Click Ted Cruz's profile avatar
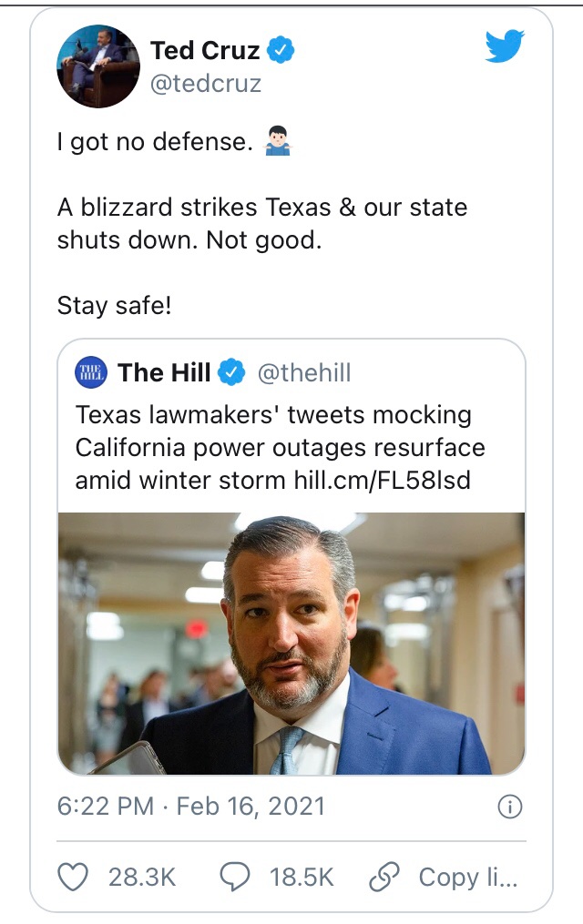 [97, 66]
